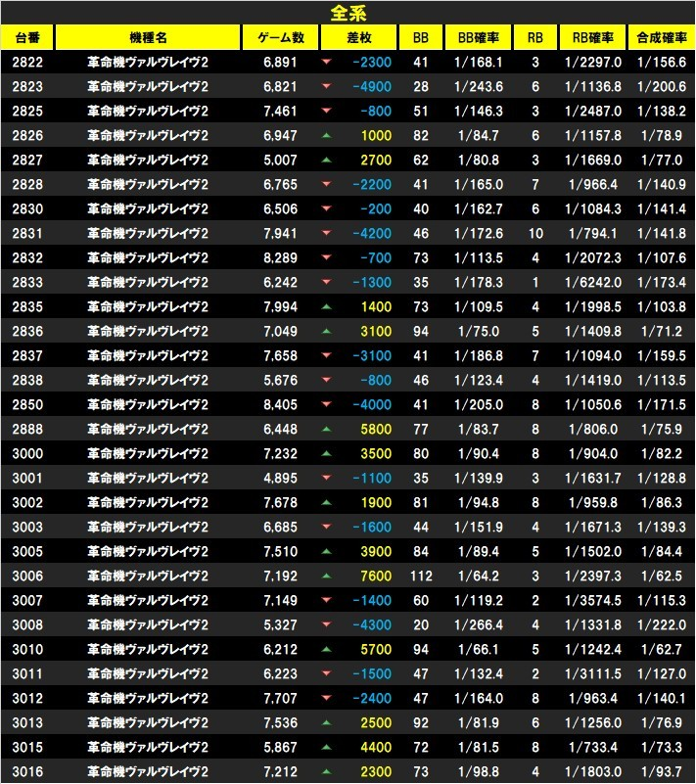696x784 pixels.
Task: Click the red down arrow in row 2822
Action: click(x=327, y=62)
